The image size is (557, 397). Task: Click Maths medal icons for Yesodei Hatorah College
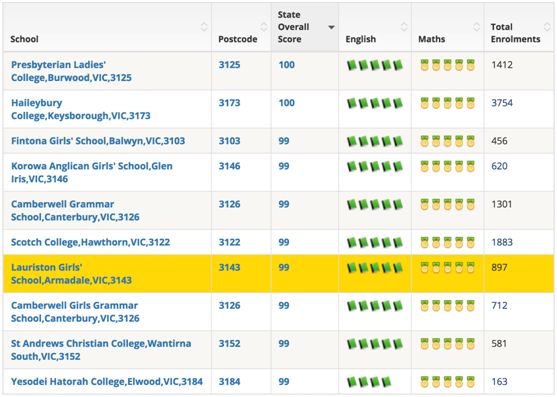coord(448,382)
